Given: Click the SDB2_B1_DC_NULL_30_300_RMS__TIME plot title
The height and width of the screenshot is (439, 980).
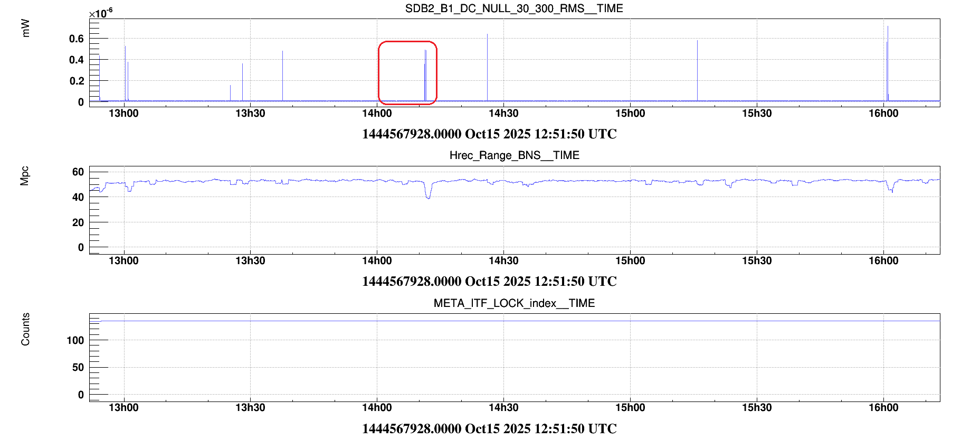Looking at the screenshot, I should coord(513,8).
